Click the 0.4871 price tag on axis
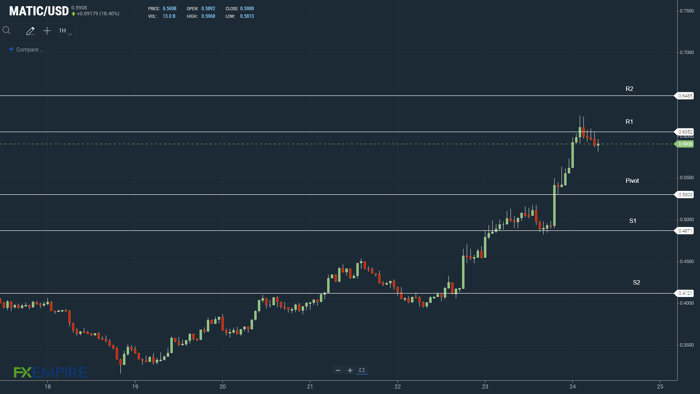The width and height of the screenshot is (700, 394). [x=685, y=231]
